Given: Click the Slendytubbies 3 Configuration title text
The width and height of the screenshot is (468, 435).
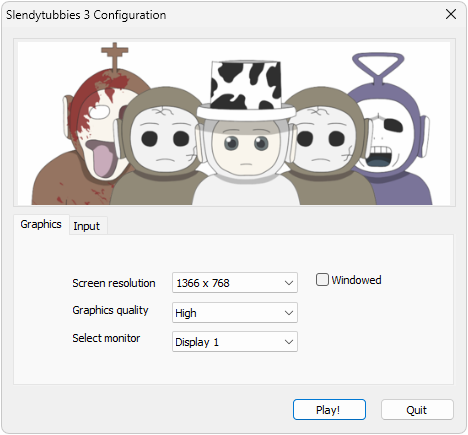Looking at the screenshot, I should [86, 15].
